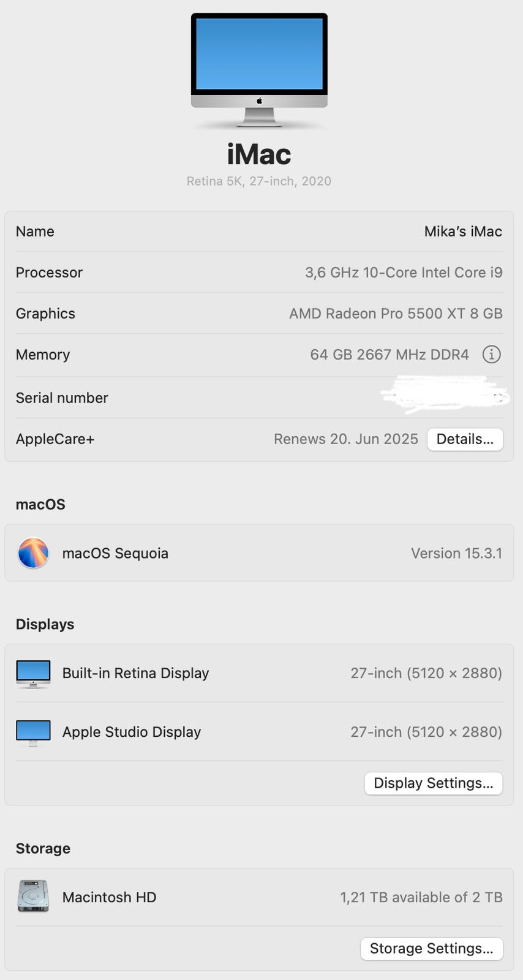This screenshot has width=523, height=980.
Task: Click the computer name Mika's iMac
Action: coord(463,232)
